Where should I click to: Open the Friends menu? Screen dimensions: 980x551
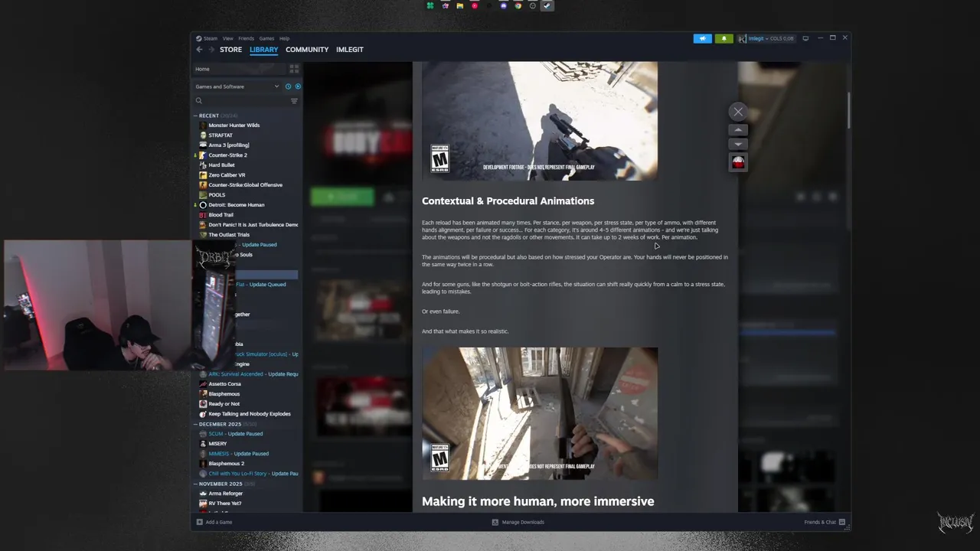246,38
